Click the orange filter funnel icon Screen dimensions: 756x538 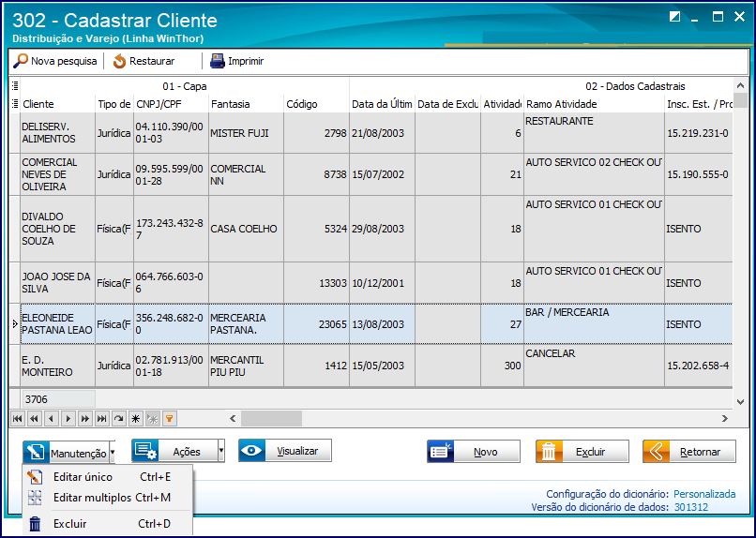coord(169,419)
